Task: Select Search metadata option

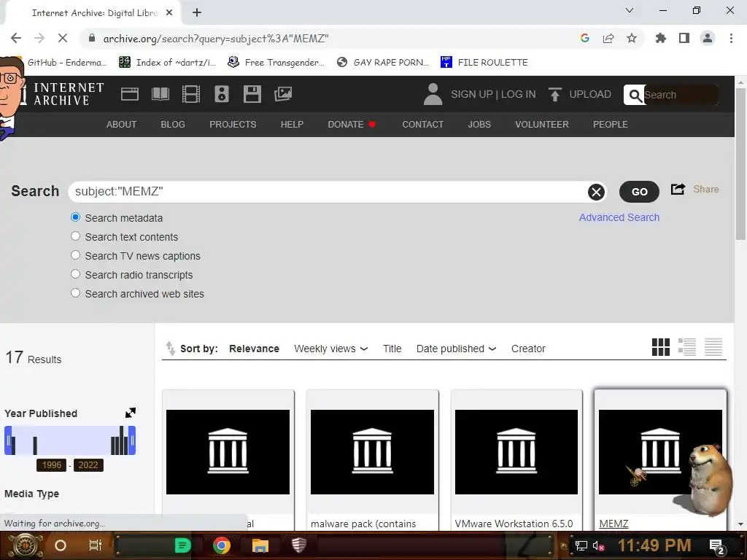Action: tap(75, 217)
